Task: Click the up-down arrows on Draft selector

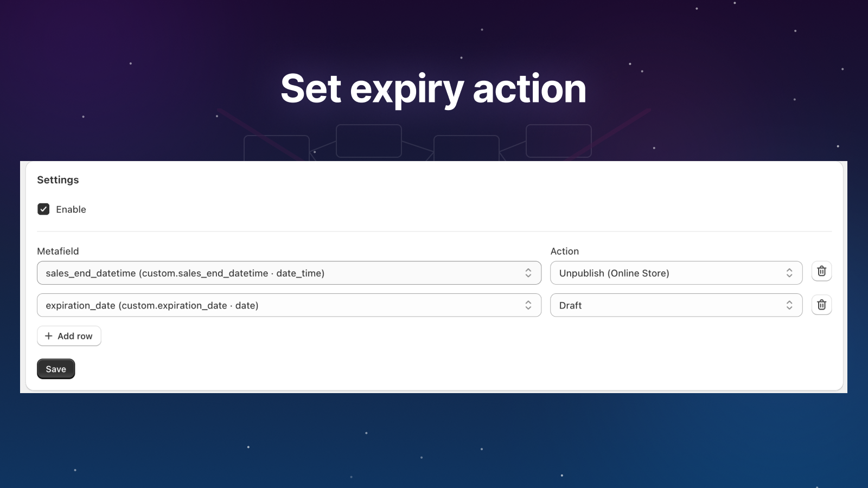Action: pyautogui.click(x=789, y=305)
